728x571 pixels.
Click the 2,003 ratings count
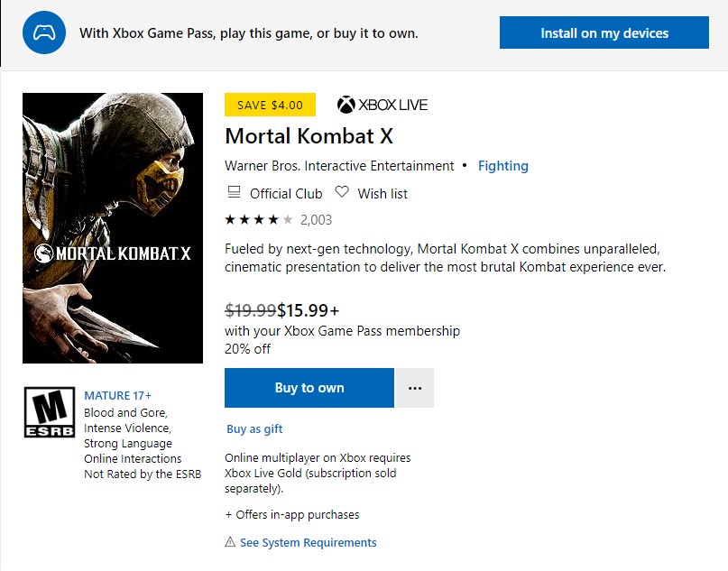coord(316,219)
